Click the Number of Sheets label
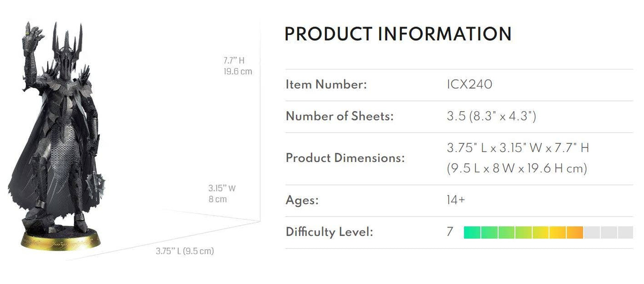Screen dimensions: 644x284 pos(339,116)
